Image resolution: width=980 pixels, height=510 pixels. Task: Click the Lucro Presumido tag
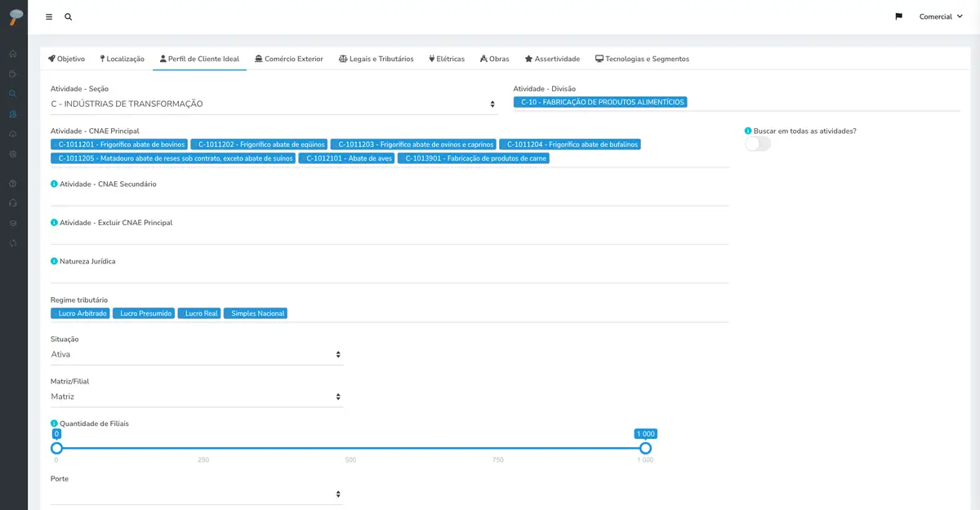tap(143, 313)
